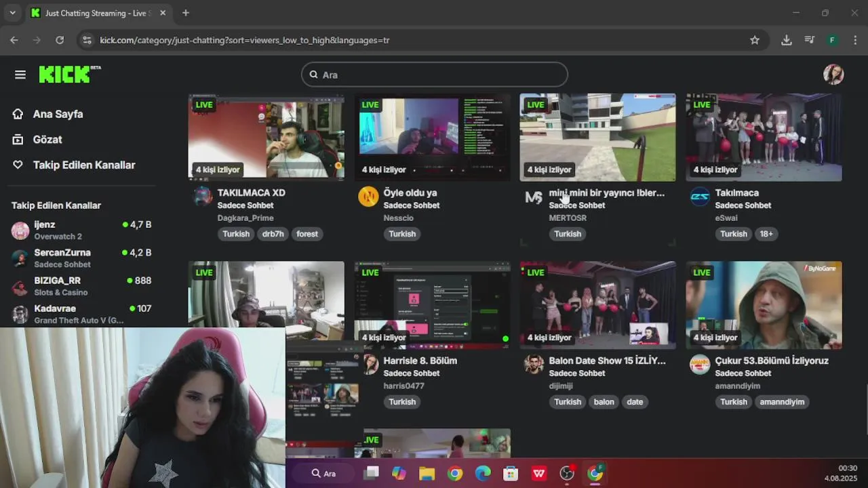Open Öyle oldu ya stream title

(410, 192)
